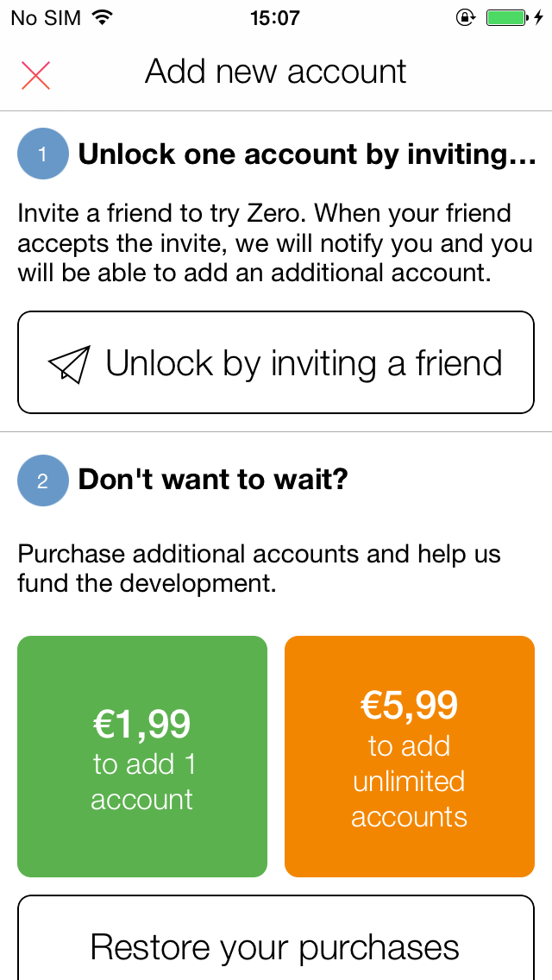Tap the paper plane invite icon
Viewport: 552px width, 980px height.
point(69,363)
